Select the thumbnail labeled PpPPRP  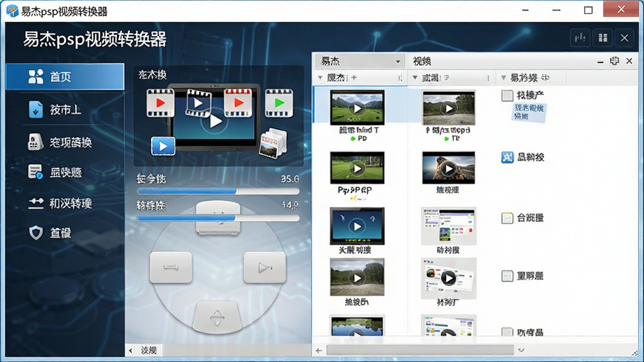[x=357, y=167]
